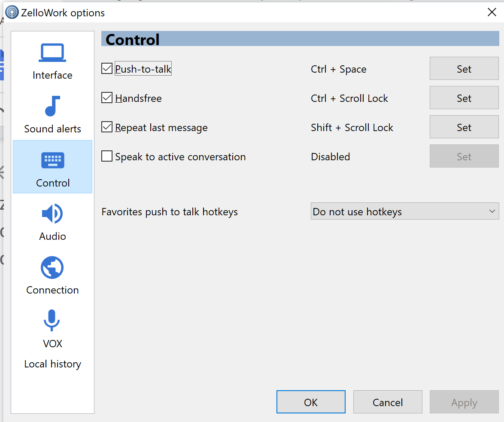The width and height of the screenshot is (504, 422).
Task: Open the Audio speaker icon section
Action: point(52,214)
